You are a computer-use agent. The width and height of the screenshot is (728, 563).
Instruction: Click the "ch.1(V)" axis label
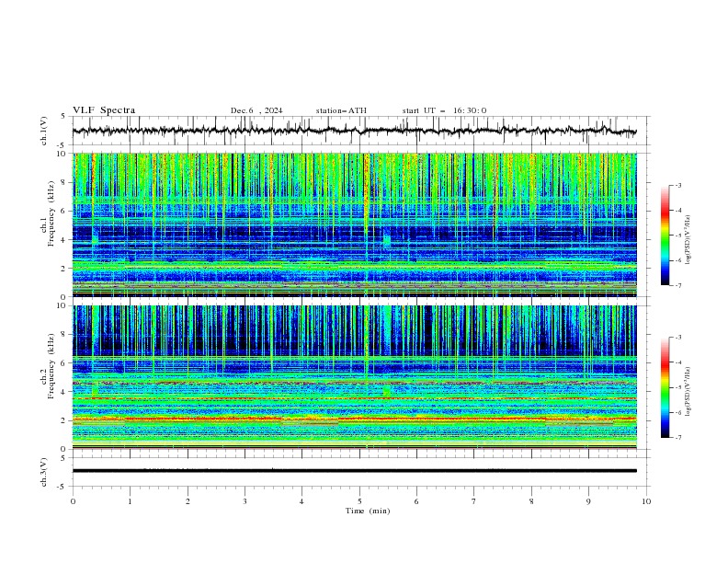[x=44, y=131]
